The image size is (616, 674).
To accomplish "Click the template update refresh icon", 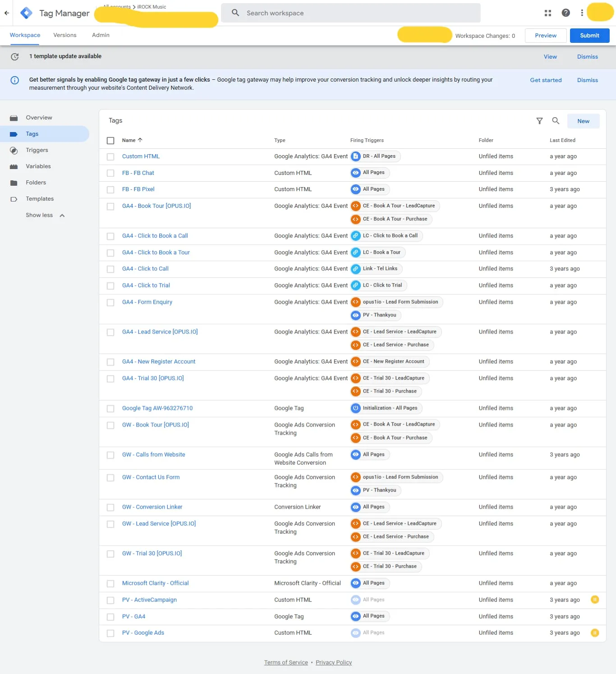I will [15, 57].
